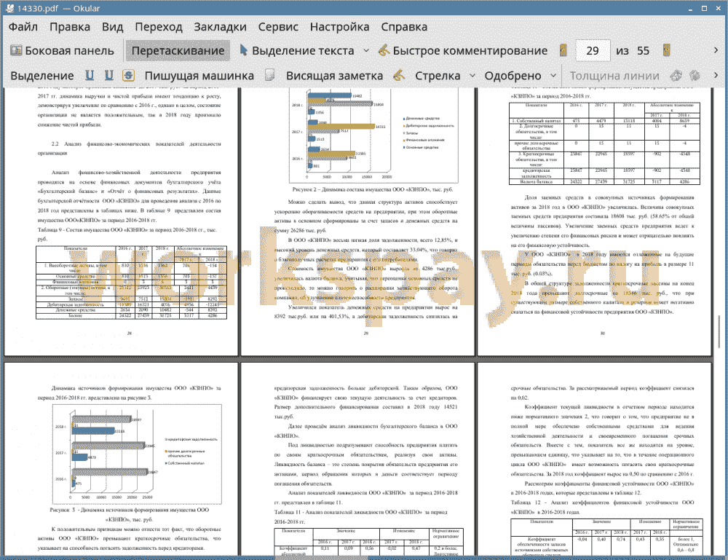Click the Okular icon in the title bar
Image resolution: width=728 pixels, height=560 pixels.
[9, 8]
